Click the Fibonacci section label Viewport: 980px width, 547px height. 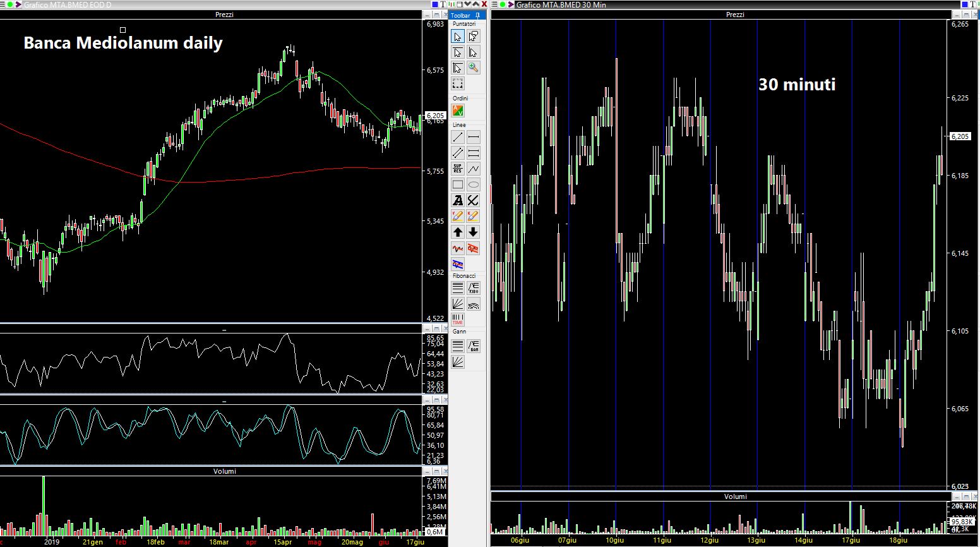[x=464, y=276]
